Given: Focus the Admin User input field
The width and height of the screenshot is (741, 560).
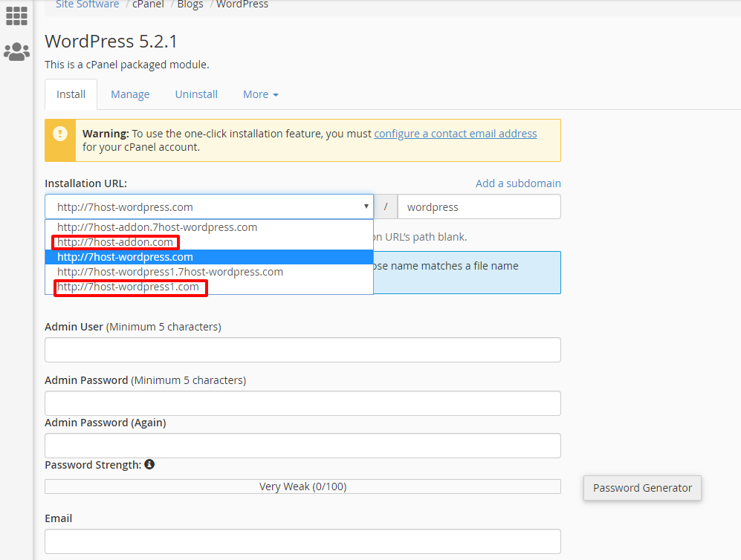Looking at the screenshot, I should click(303, 350).
